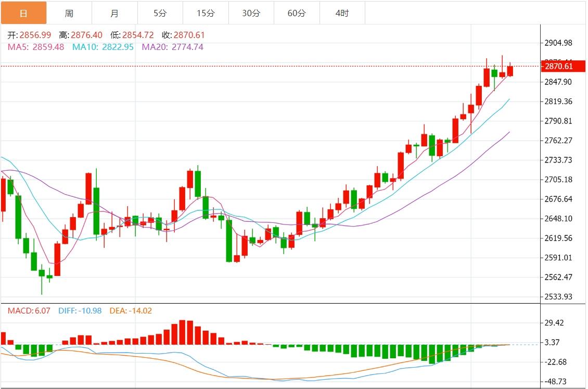Click the MACD 6.07 value label

pyautogui.click(x=29, y=311)
